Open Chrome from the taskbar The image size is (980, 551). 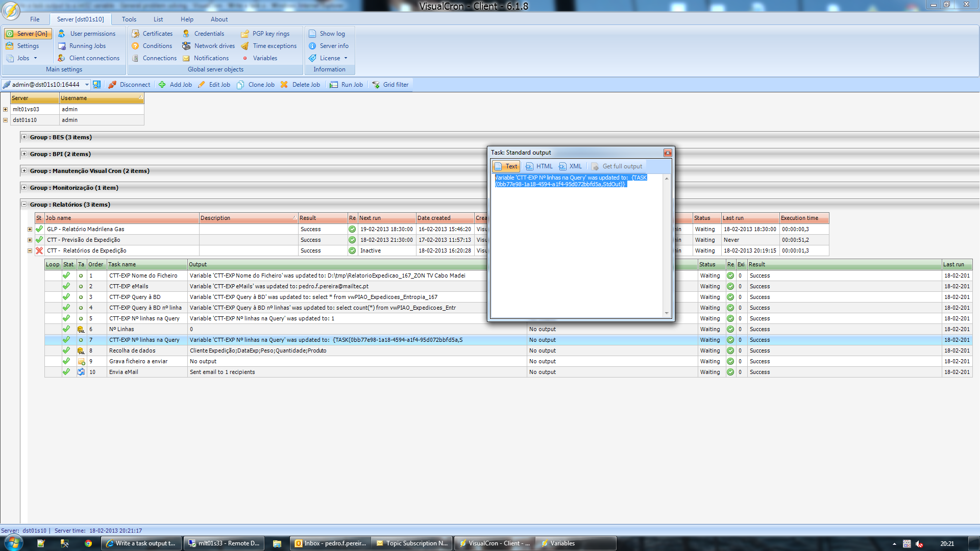click(88, 543)
